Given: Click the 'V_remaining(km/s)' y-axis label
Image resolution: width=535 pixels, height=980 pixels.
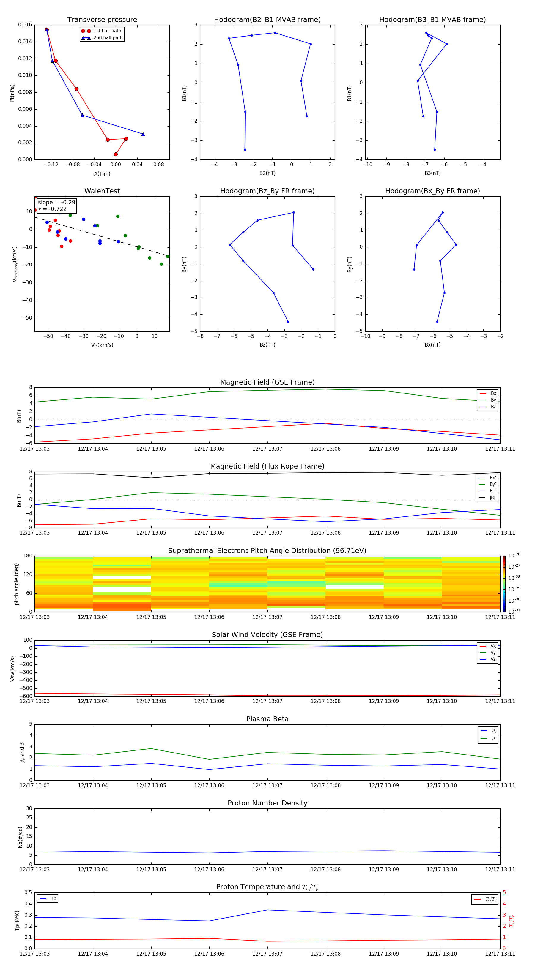Looking at the screenshot, I should [15, 264].
